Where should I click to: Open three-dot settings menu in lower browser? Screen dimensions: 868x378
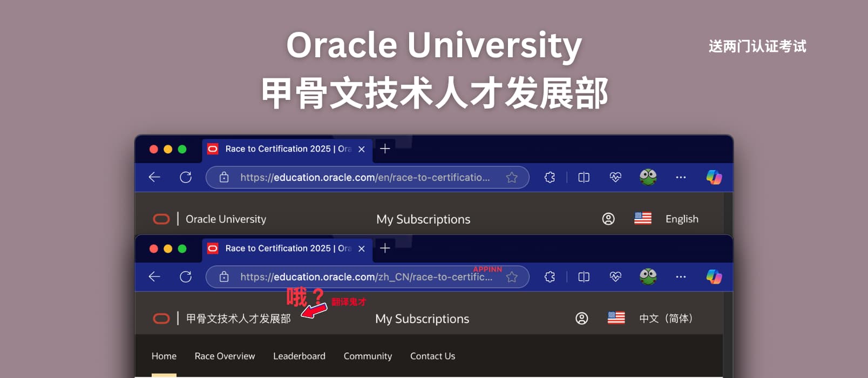[x=681, y=276]
